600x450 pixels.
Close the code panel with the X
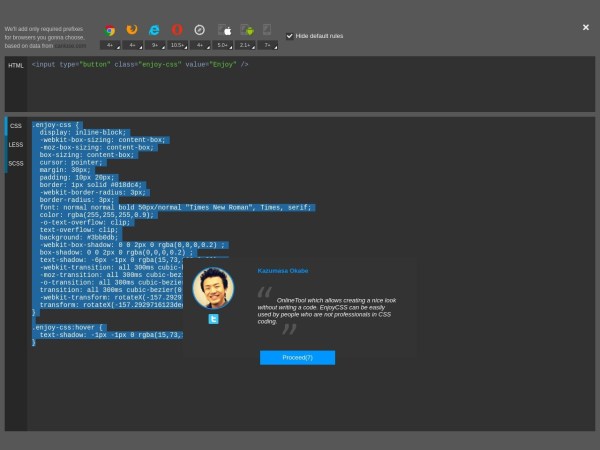point(586,28)
